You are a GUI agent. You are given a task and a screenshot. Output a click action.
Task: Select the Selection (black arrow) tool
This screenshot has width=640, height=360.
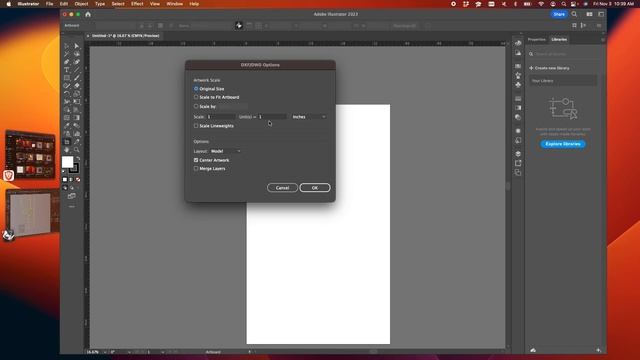pyautogui.click(x=67, y=46)
